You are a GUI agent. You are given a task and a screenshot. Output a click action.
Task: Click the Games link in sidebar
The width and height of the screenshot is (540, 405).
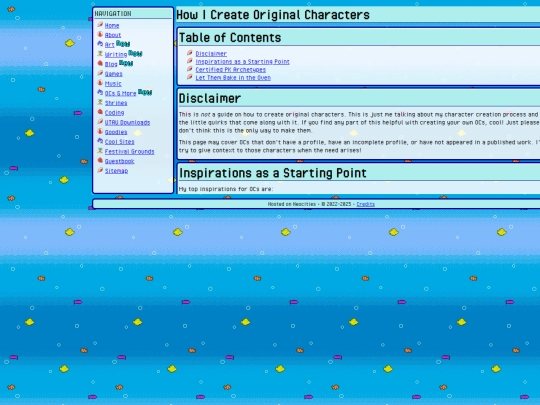[x=113, y=74]
